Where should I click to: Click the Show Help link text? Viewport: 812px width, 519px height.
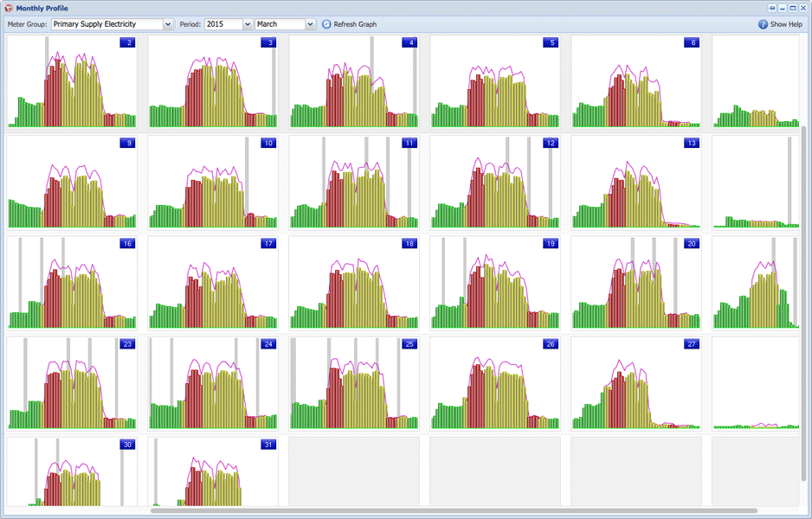pos(786,24)
